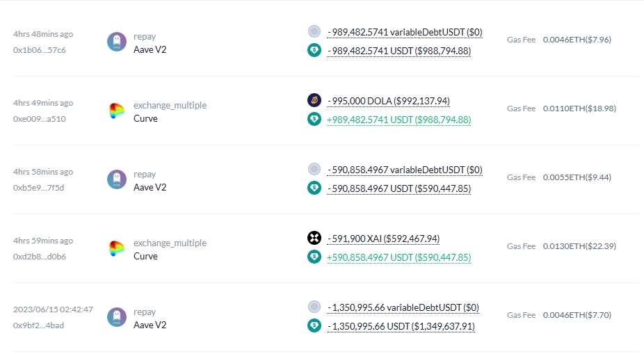
Task: Click the Aave V2 icon in the 0x9bf2...4bad row
Action: pyautogui.click(x=117, y=317)
